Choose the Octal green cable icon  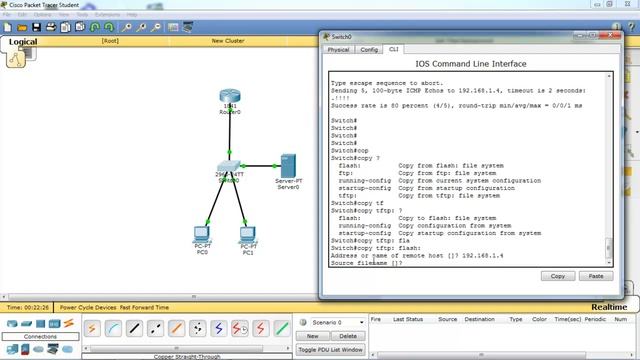pyautogui.click(x=282, y=328)
